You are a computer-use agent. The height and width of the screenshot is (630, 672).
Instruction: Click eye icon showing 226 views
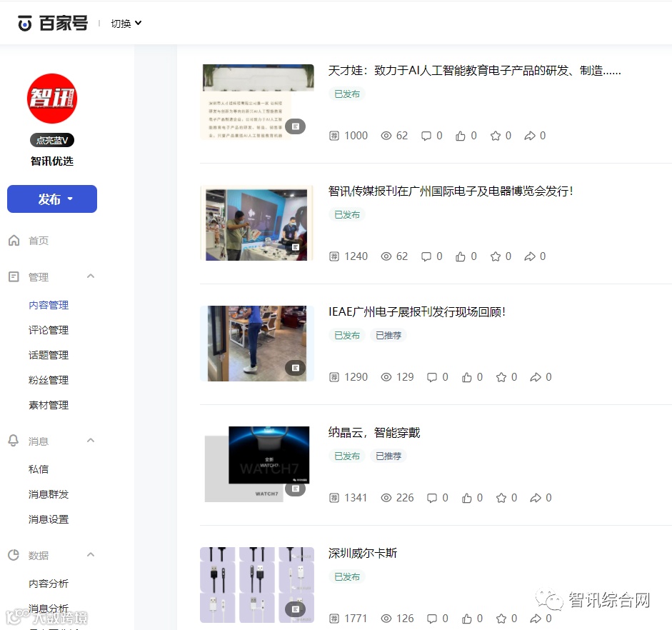(x=386, y=498)
